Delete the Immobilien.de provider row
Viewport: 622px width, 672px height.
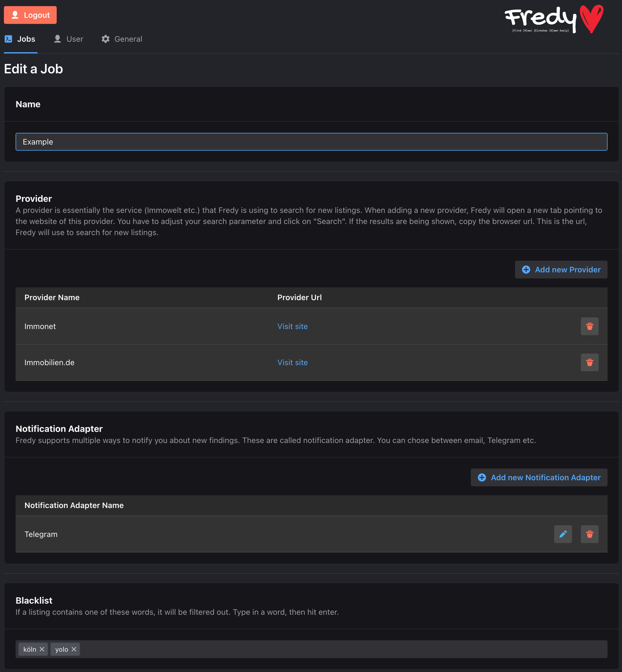pyautogui.click(x=589, y=362)
